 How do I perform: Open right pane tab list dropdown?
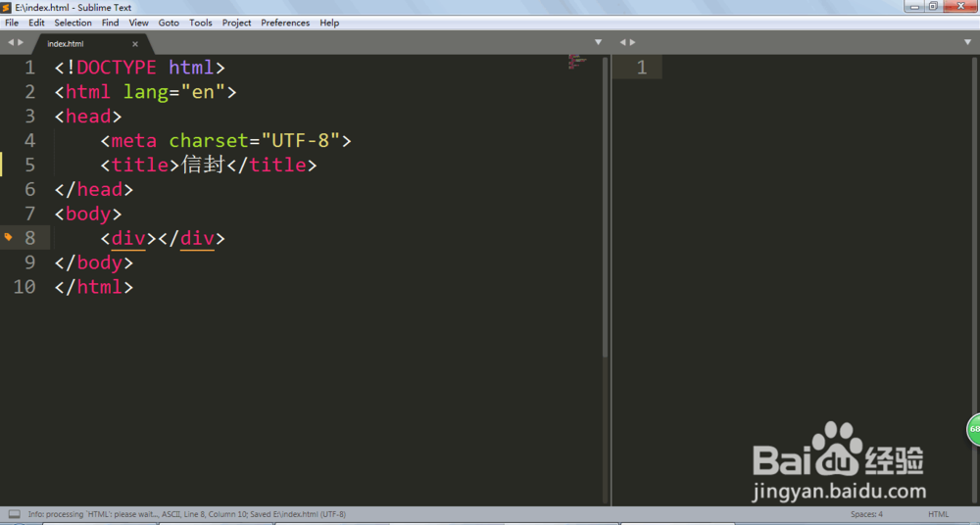(x=967, y=42)
